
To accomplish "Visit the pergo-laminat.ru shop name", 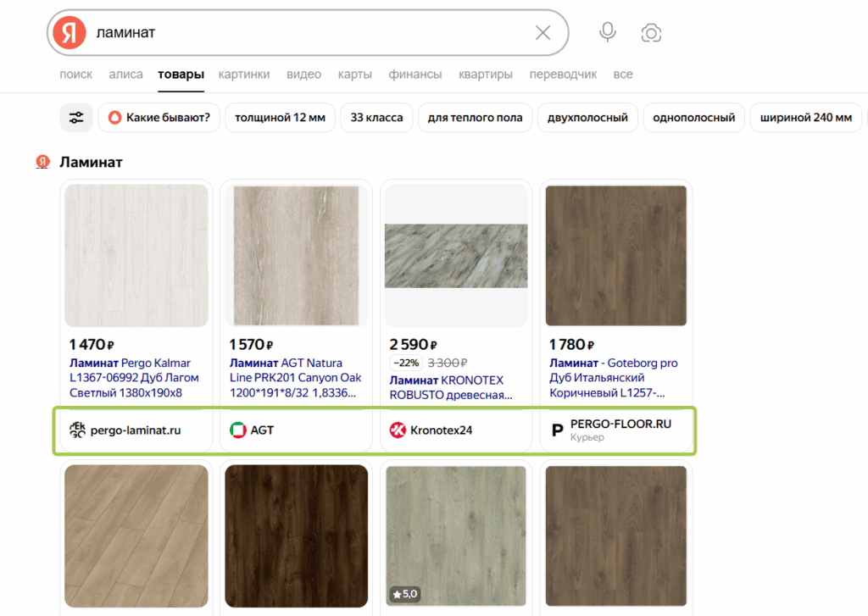I will click(136, 430).
